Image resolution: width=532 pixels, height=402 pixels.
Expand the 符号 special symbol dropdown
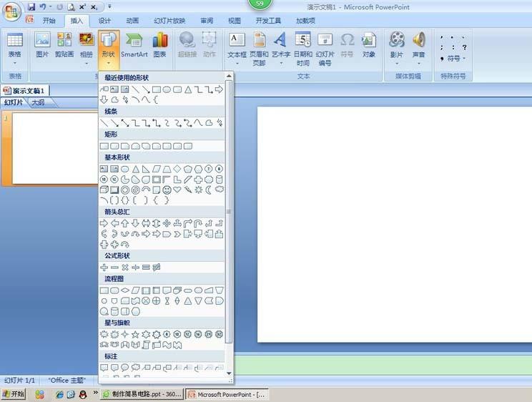point(453,59)
